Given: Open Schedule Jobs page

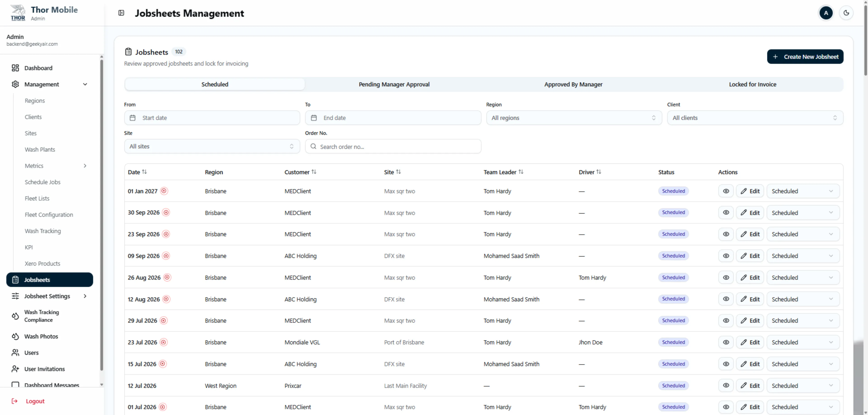Looking at the screenshot, I should (x=42, y=182).
